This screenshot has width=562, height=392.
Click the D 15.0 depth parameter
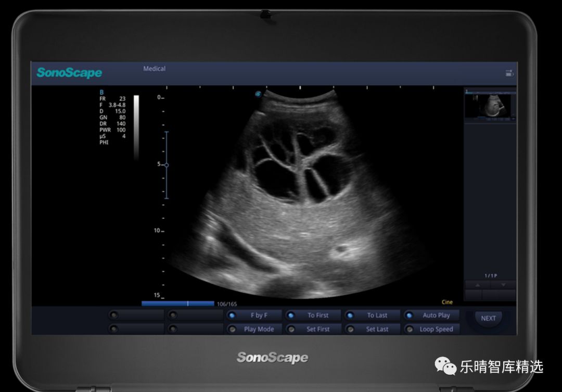112,111
